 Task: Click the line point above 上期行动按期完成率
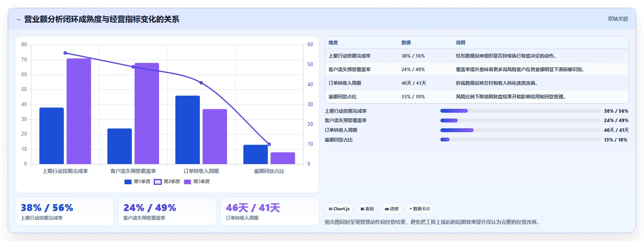[65, 53]
